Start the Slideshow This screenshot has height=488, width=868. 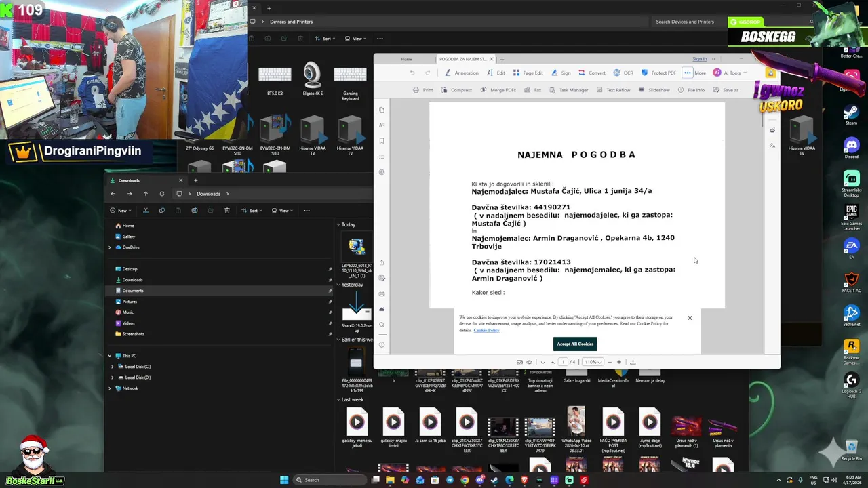tap(654, 90)
